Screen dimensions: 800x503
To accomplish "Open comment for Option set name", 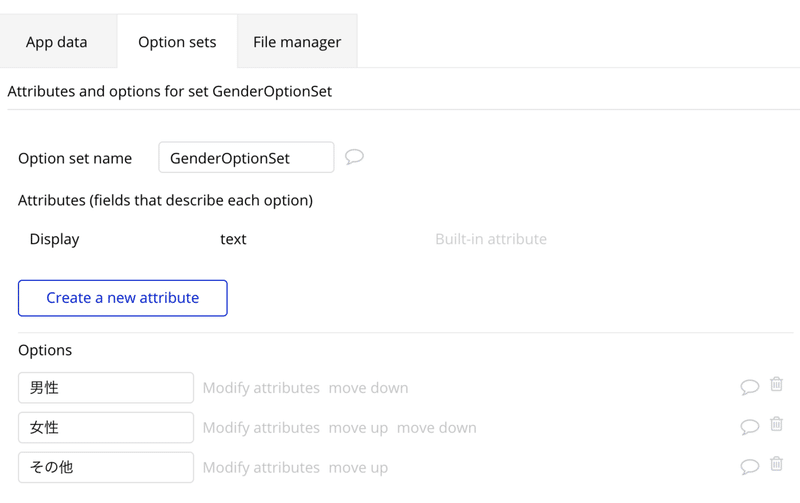I will point(354,157).
